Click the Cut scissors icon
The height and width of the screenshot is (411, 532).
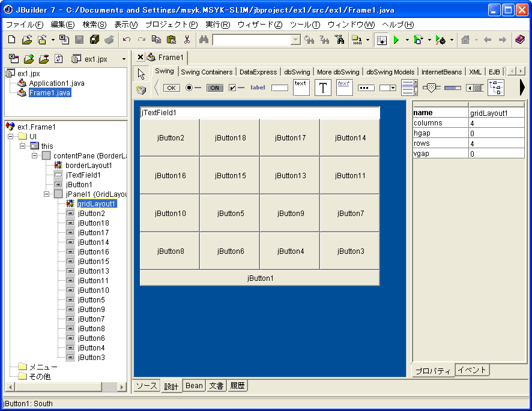(x=187, y=40)
